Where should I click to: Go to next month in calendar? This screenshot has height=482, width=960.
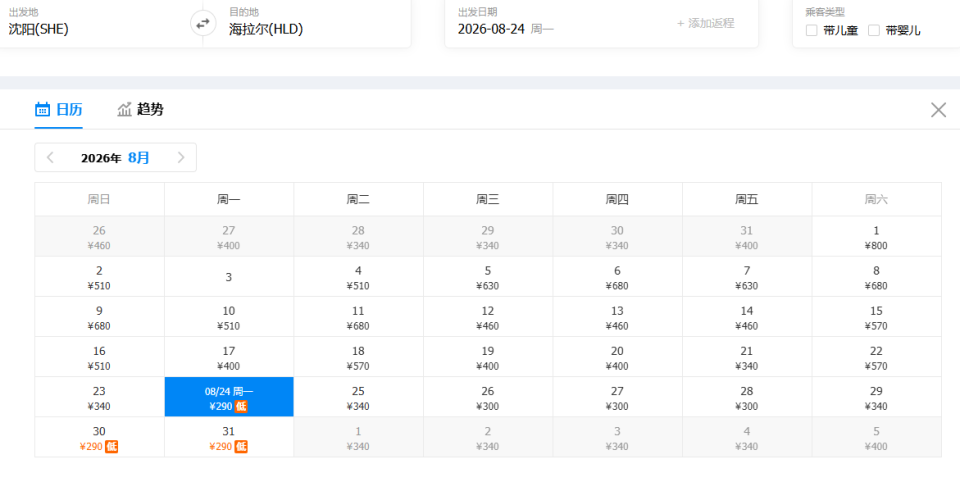[x=181, y=158]
